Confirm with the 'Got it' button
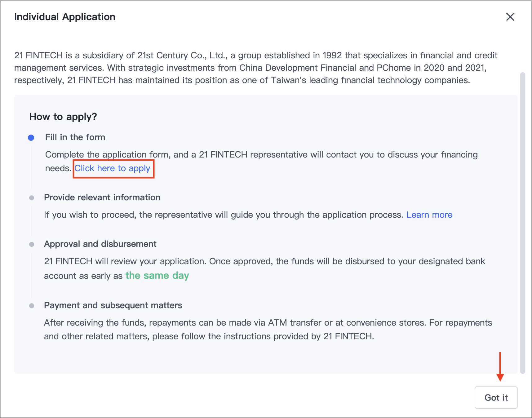Image resolution: width=532 pixels, height=418 pixels. (496, 398)
